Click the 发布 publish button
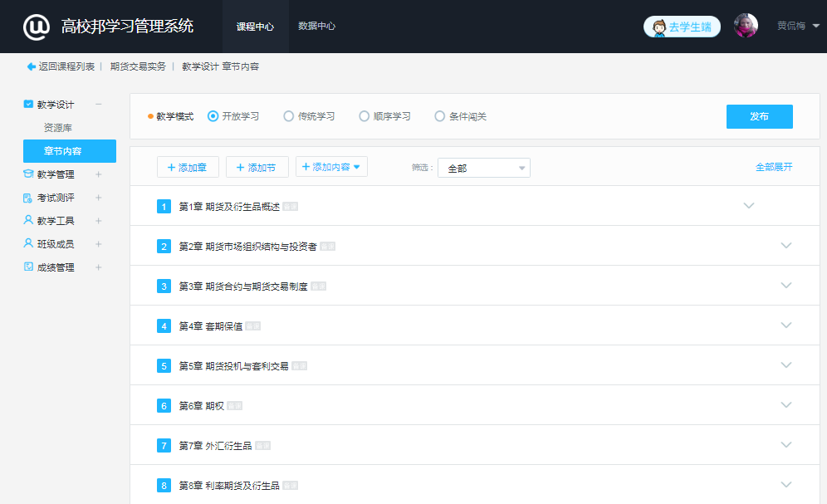The image size is (827, 504). tap(759, 116)
